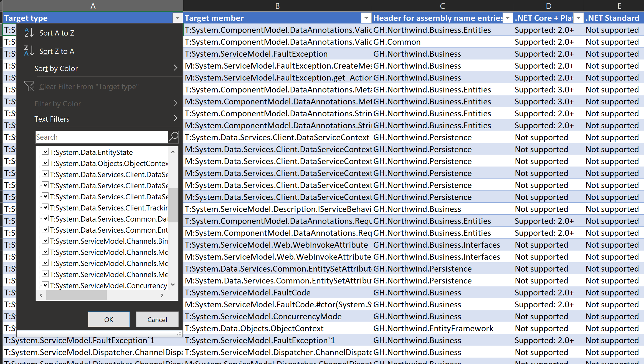The width and height of the screenshot is (644, 364).
Task: Open Sort by Color menu item
Action: click(x=100, y=68)
